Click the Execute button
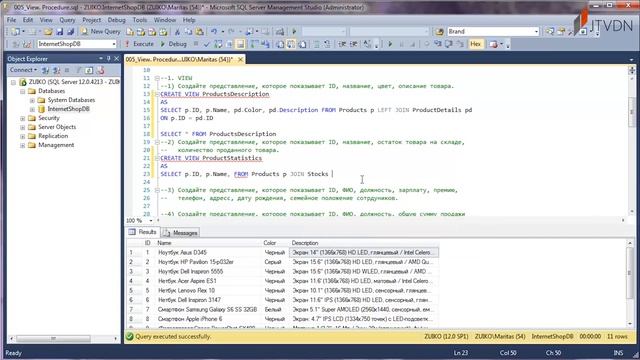The width and height of the screenshot is (640, 360). click(139, 44)
